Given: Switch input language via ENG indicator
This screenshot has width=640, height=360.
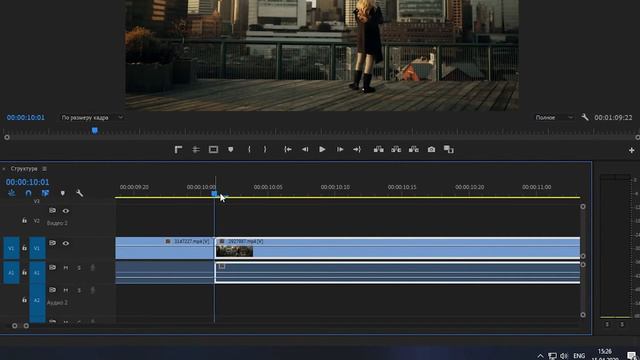Looking at the screenshot, I should [x=579, y=356].
